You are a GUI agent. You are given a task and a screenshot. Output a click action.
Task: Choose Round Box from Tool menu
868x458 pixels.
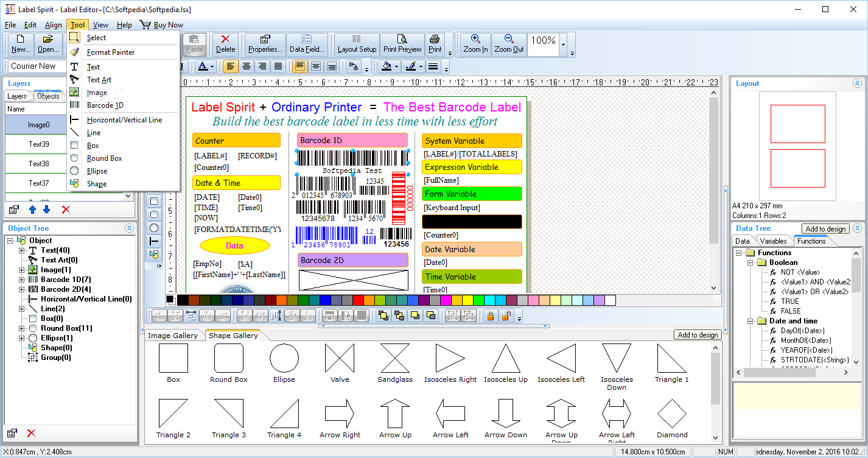104,158
